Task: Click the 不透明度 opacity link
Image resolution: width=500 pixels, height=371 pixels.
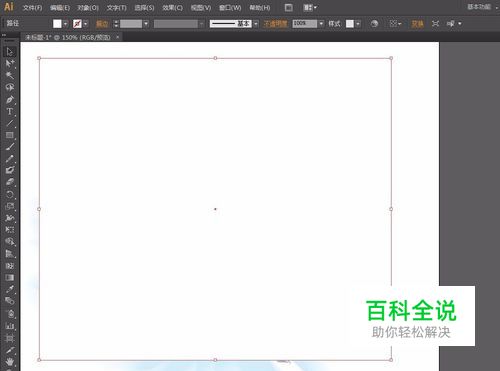Action: point(275,24)
